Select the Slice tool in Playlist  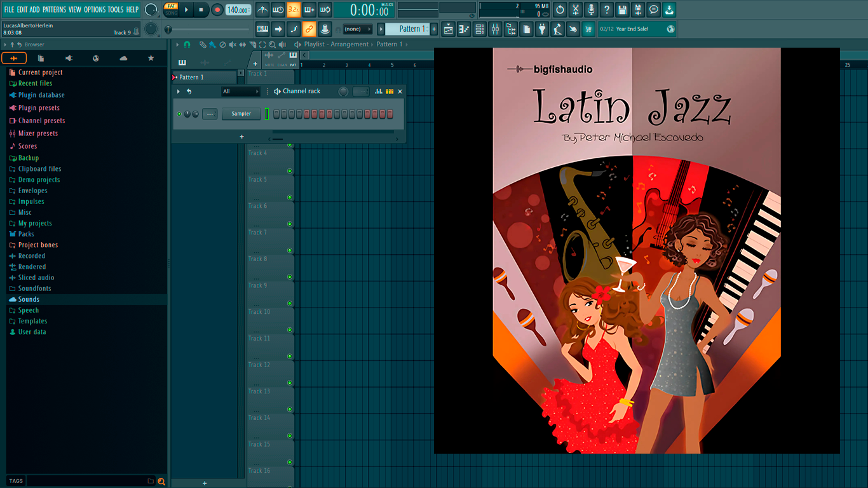252,44
